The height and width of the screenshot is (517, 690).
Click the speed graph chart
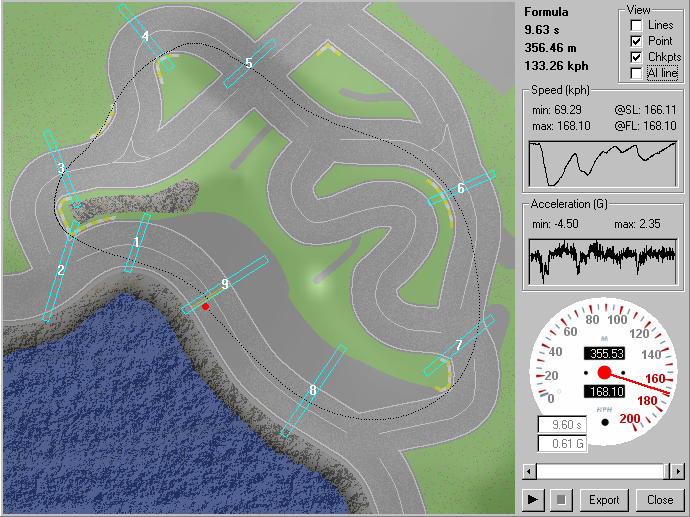pyautogui.click(x=602, y=164)
